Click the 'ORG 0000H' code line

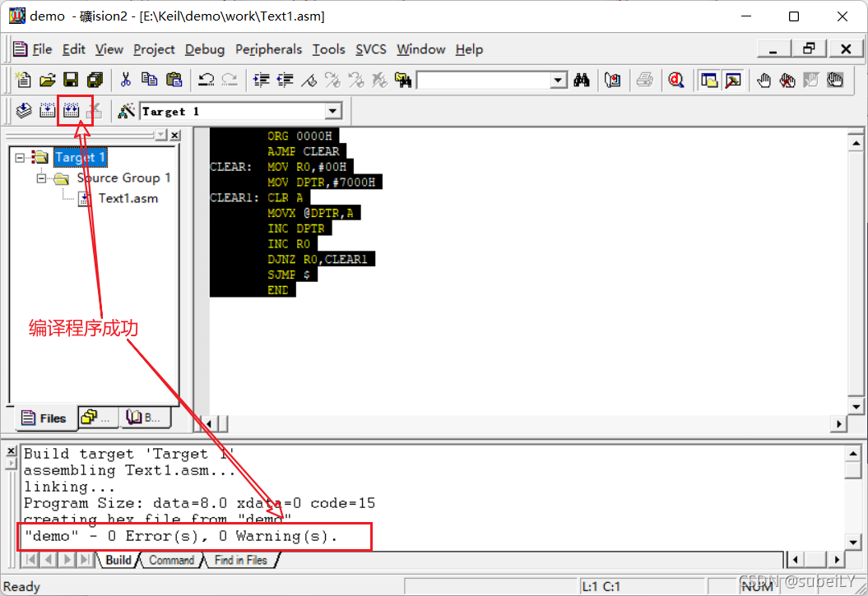pyautogui.click(x=299, y=136)
